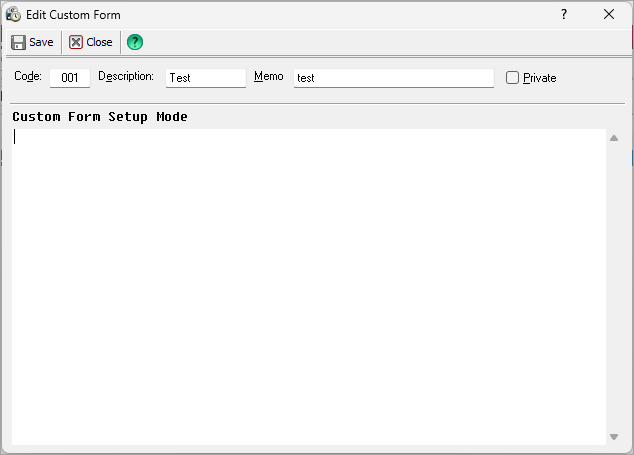Click the Save toolbar button

pyautogui.click(x=32, y=42)
